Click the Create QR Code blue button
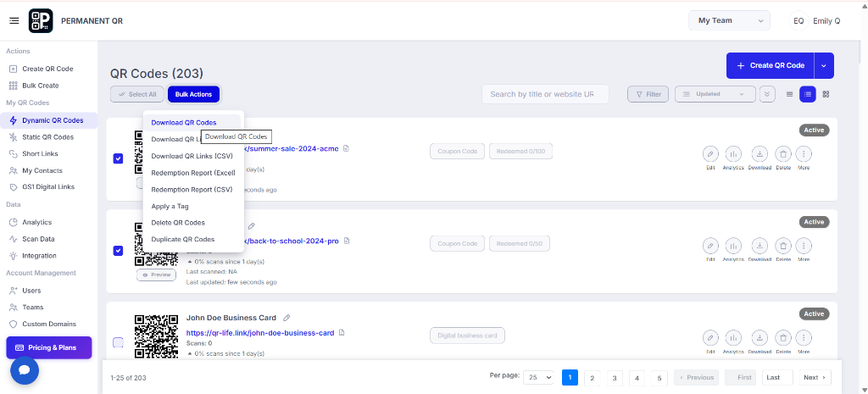The height and width of the screenshot is (394, 868). tap(770, 65)
